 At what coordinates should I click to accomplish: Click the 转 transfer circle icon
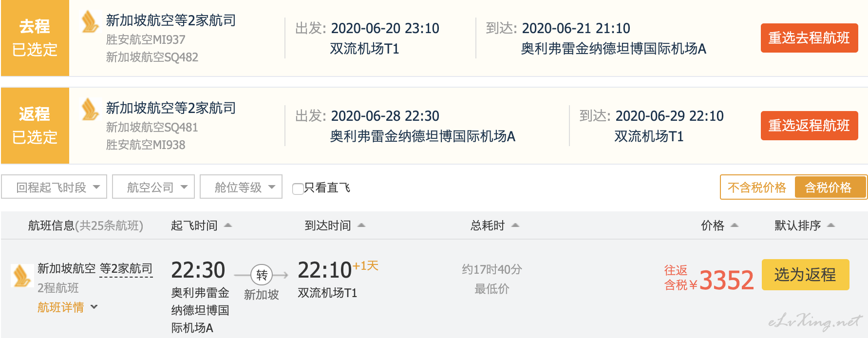click(262, 275)
